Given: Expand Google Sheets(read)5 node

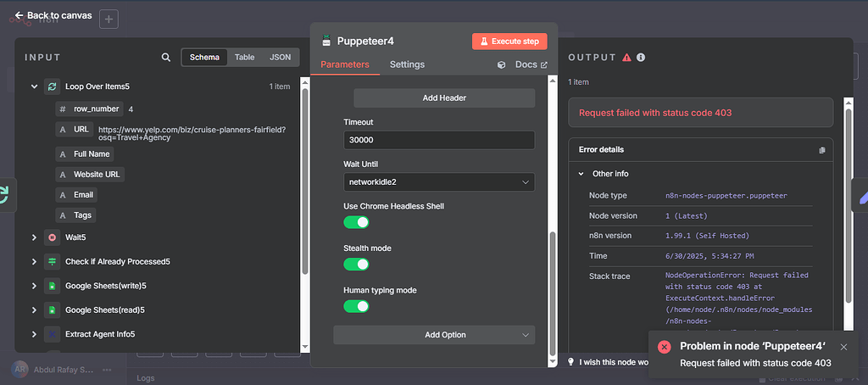Looking at the screenshot, I should coord(34,310).
